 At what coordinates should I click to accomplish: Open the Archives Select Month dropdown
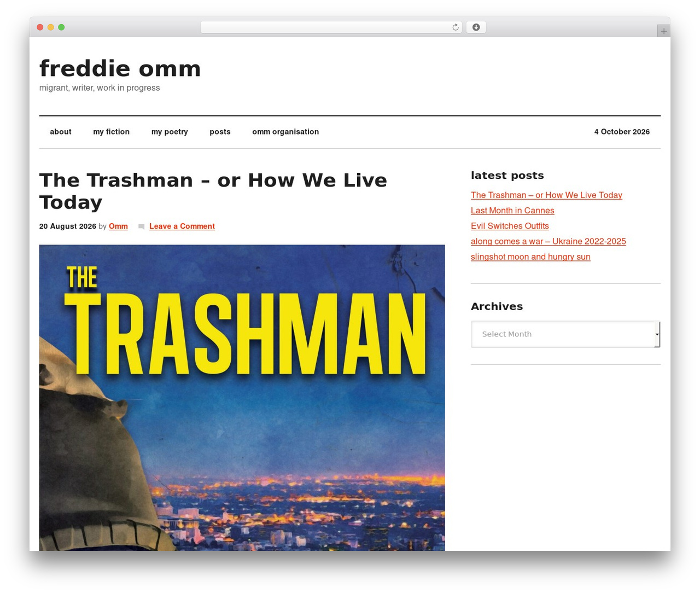point(565,334)
